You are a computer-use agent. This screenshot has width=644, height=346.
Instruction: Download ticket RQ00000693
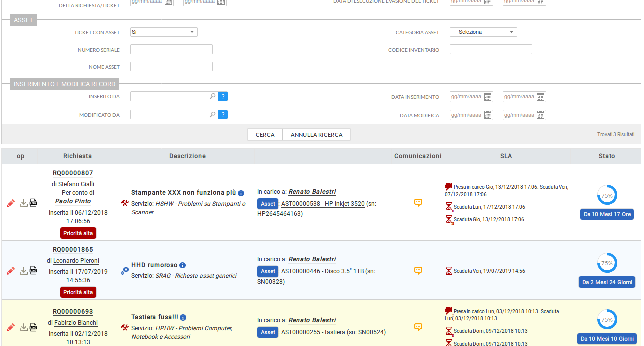click(23, 327)
